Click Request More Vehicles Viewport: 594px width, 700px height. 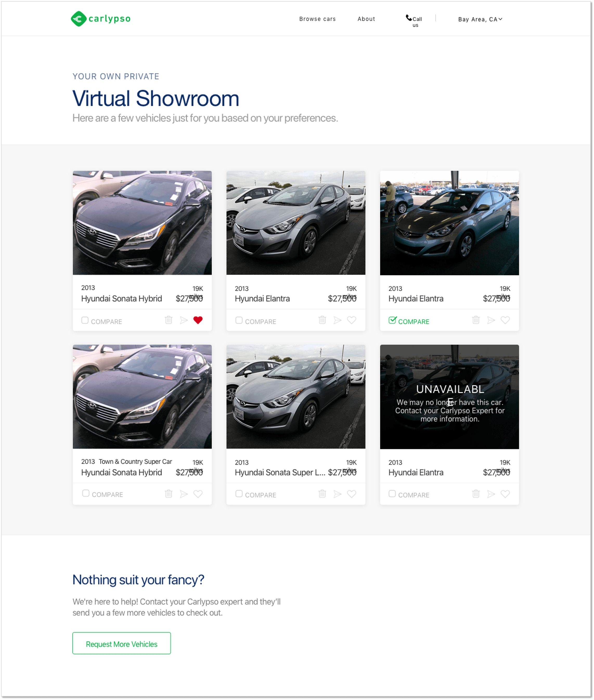tap(121, 643)
